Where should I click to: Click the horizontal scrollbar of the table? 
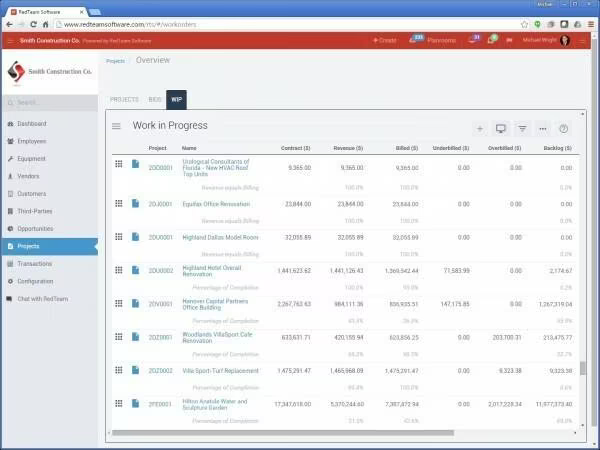coord(283,433)
